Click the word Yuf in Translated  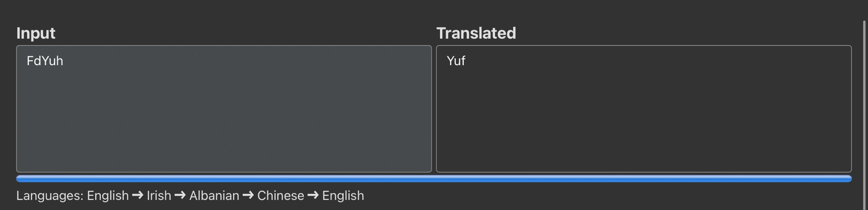point(456,61)
